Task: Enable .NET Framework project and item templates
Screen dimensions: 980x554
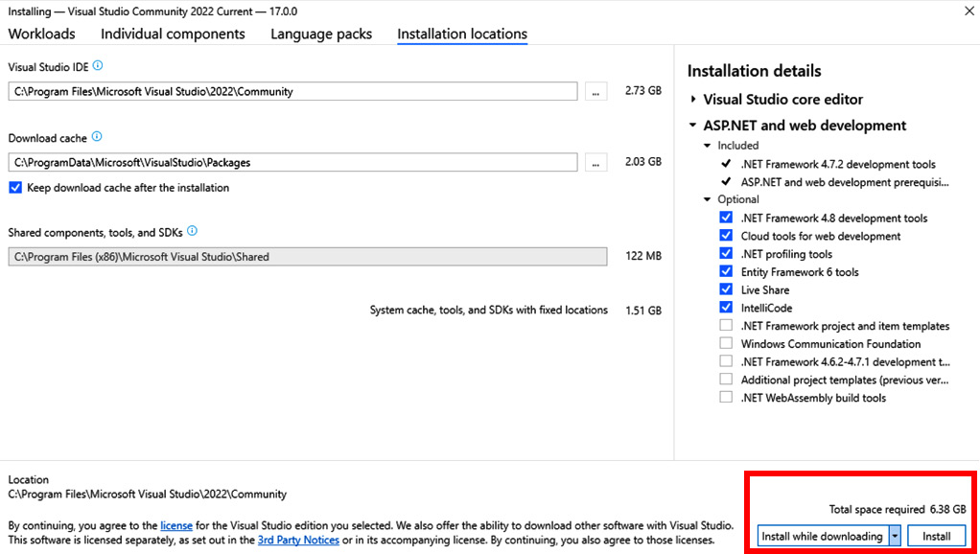Action: (726, 326)
